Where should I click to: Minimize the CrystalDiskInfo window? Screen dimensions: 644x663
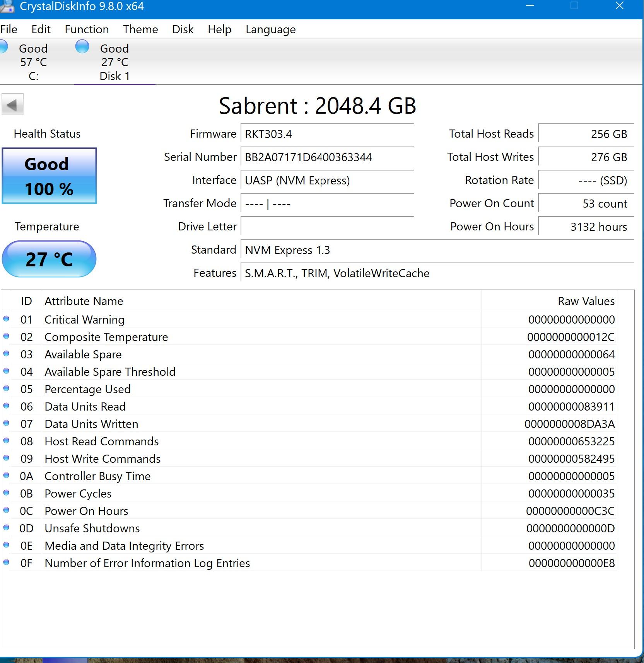tap(530, 6)
